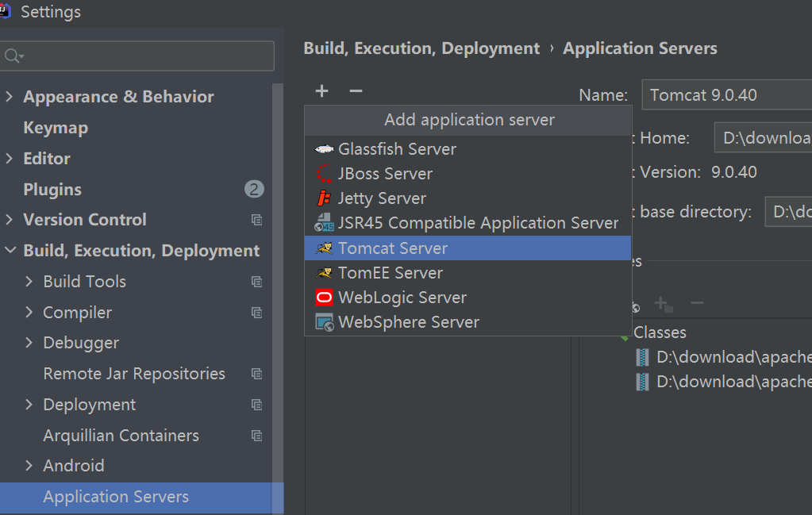812x515 pixels.
Task: Click the WebLogic Server red oval icon
Action: 324,297
